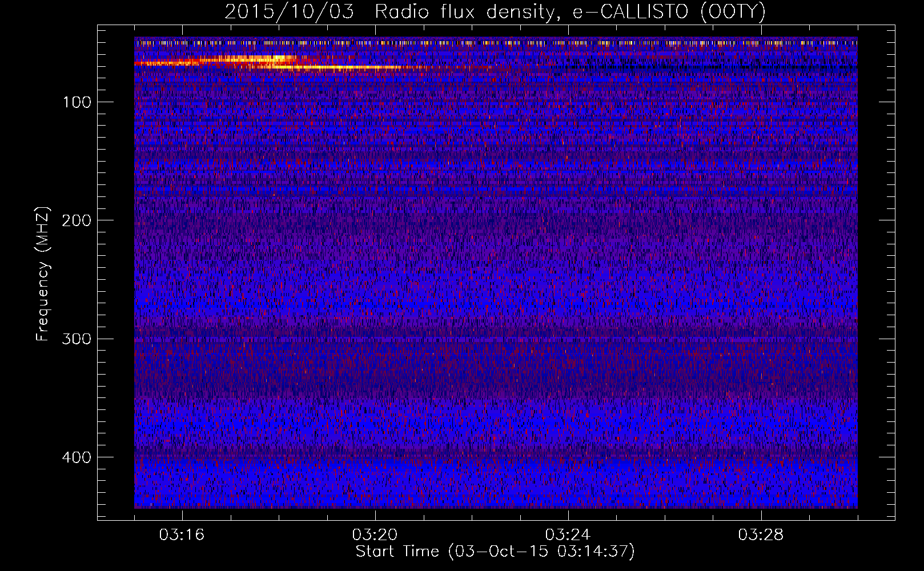Click the "Start Time (03-Oct-15 03:14:37)" label

(x=495, y=552)
